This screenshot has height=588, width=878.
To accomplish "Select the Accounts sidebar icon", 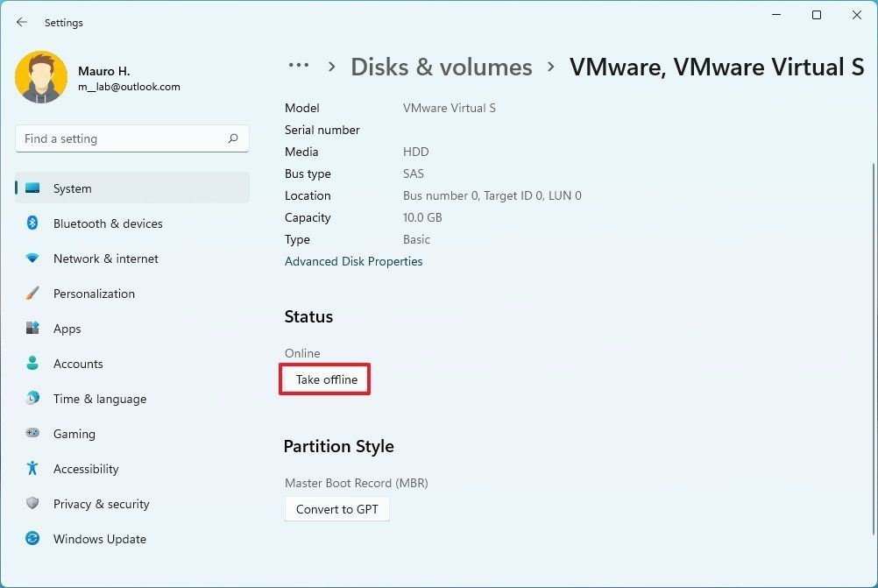I will tap(32, 364).
